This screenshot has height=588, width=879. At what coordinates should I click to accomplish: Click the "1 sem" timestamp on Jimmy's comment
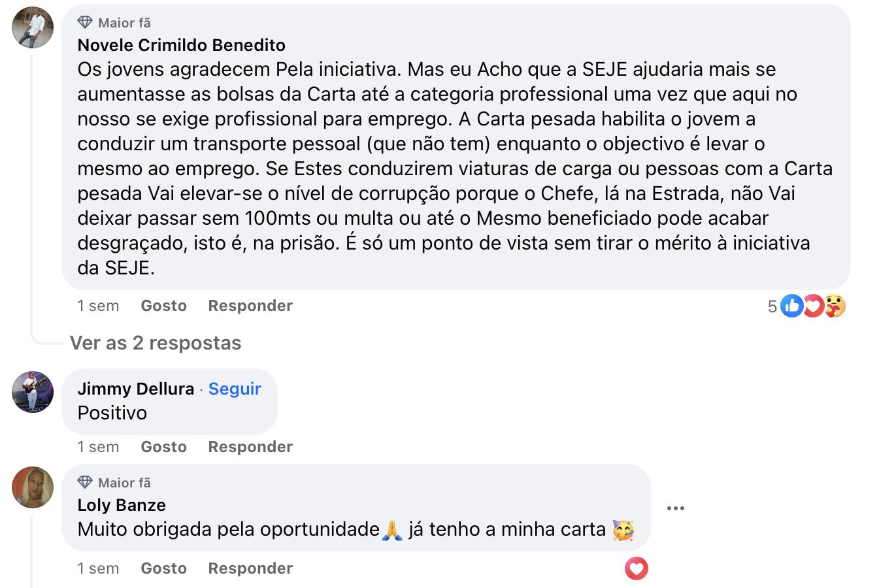(98, 447)
